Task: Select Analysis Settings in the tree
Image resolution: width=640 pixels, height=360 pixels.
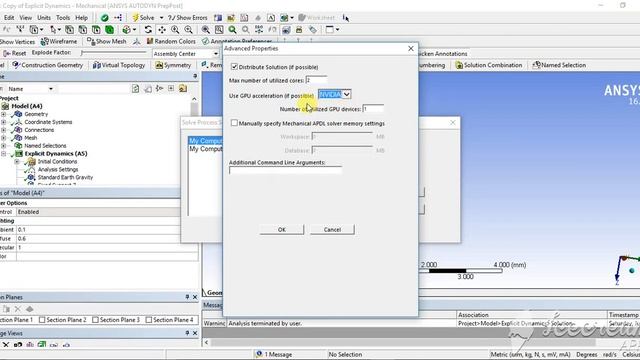Action: [58, 169]
